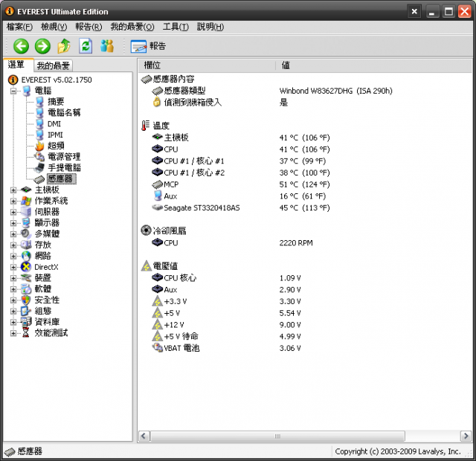Click the 效能測試 hourglass icon
The width and height of the screenshot is (476, 461).
(x=26, y=333)
